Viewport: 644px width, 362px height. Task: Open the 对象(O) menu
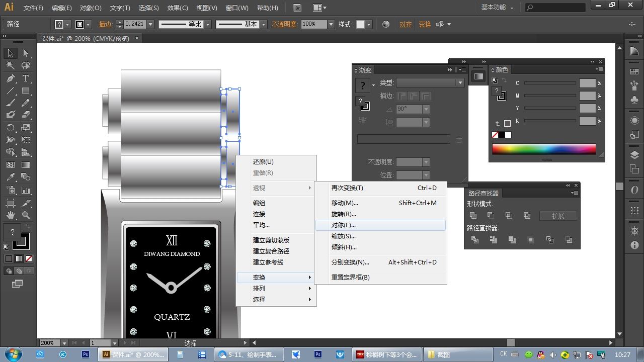click(x=91, y=8)
